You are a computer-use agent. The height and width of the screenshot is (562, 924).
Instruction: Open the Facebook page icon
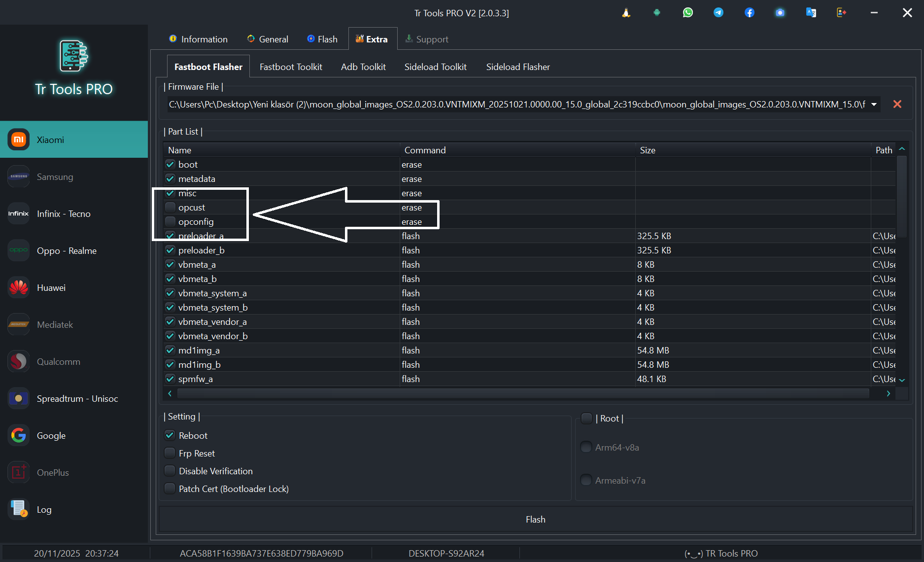coord(750,13)
